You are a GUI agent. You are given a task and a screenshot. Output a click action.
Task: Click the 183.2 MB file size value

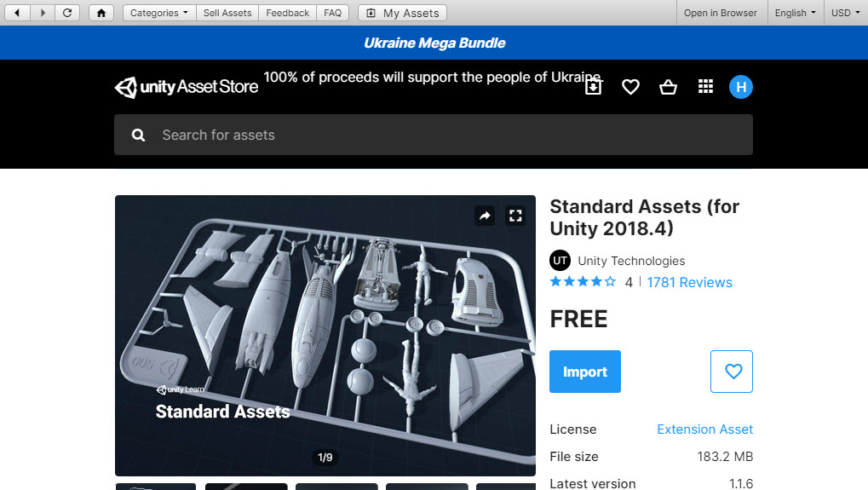pos(725,456)
